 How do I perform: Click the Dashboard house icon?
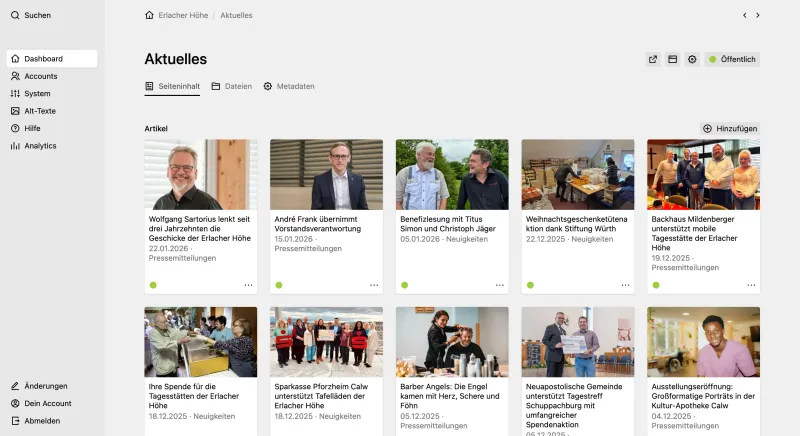(x=15, y=59)
